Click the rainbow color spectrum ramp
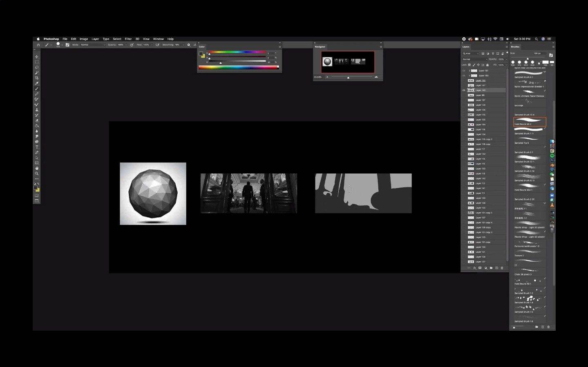The height and width of the screenshot is (367, 588). coord(238,67)
